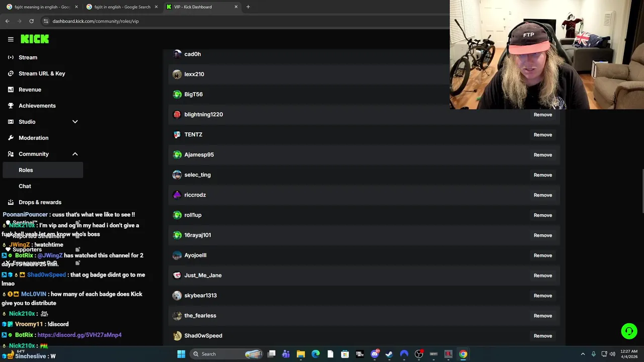Image resolution: width=644 pixels, height=362 pixels.
Task: Remove riccrodz from VIP list
Action: click(x=543, y=195)
